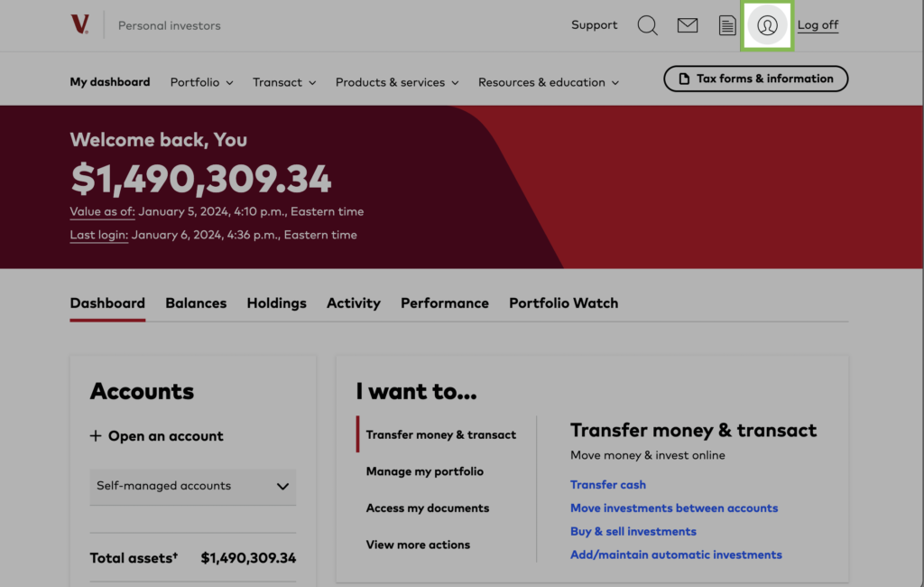Click the Tax forms & information button

[755, 79]
